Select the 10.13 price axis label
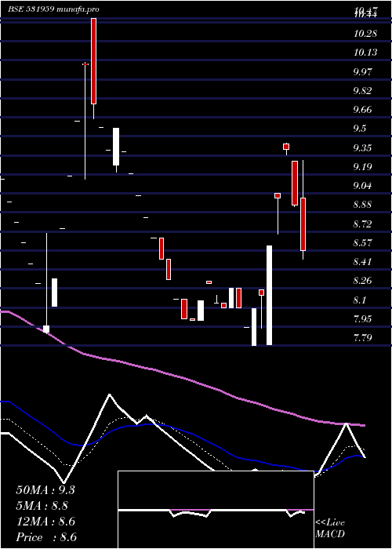 tap(365, 53)
